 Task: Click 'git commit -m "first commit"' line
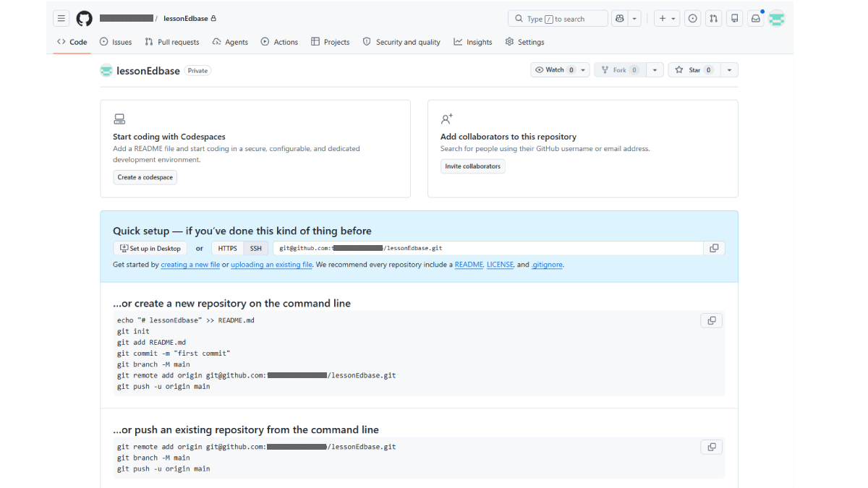tap(174, 354)
